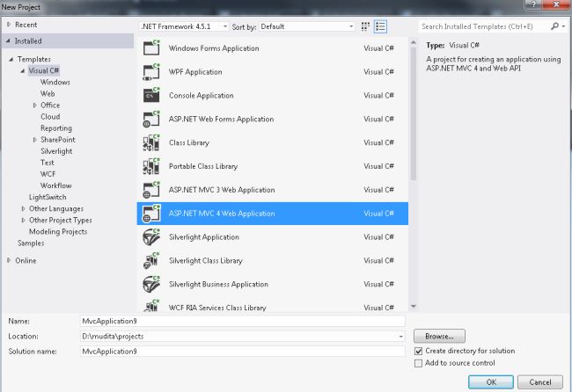Viewport: 572px width, 392px height.
Task: Collapse the Visual C# tree node
Action: click(x=23, y=70)
